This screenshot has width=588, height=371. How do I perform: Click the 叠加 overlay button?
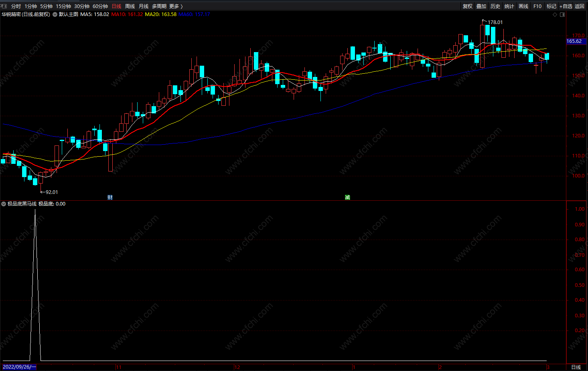[481, 6]
